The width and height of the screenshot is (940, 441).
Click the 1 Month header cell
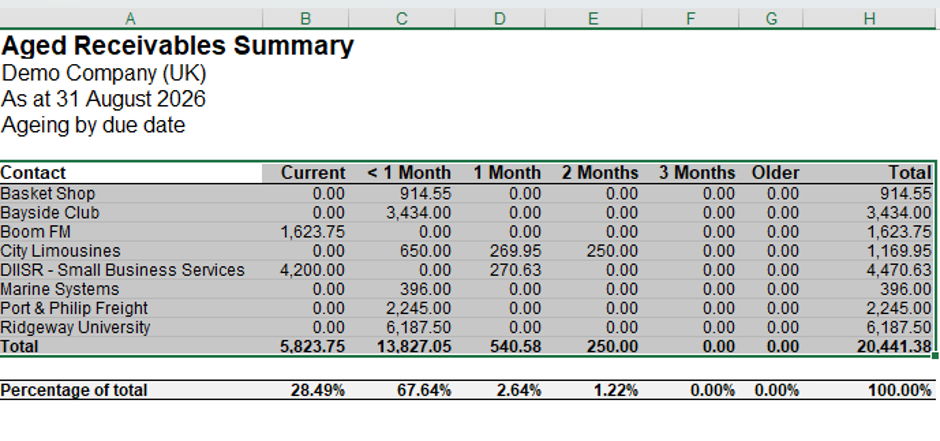click(x=500, y=173)
